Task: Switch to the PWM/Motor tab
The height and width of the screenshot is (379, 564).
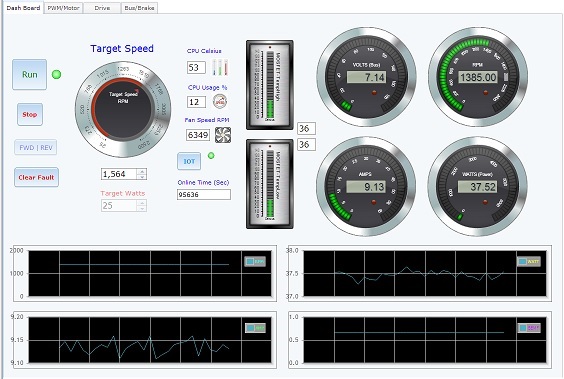Action: pyautogui.click(x=63, y=8)
